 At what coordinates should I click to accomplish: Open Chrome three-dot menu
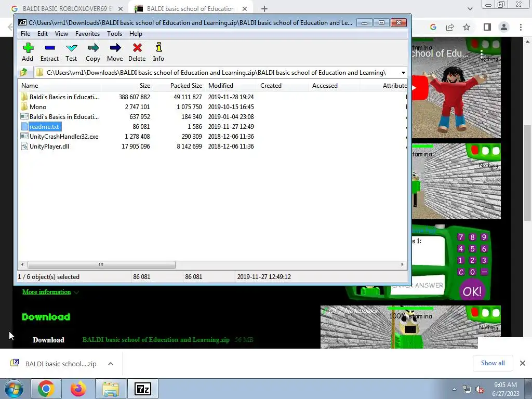pos(521,27)
